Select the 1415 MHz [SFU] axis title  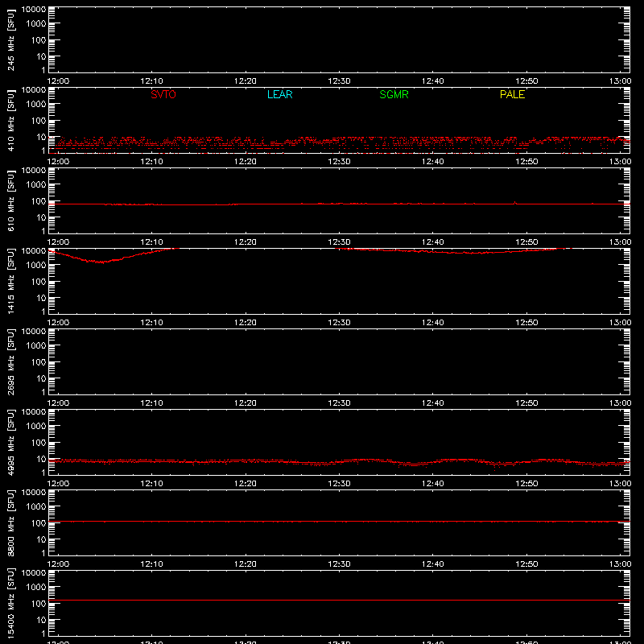(10, 281)
